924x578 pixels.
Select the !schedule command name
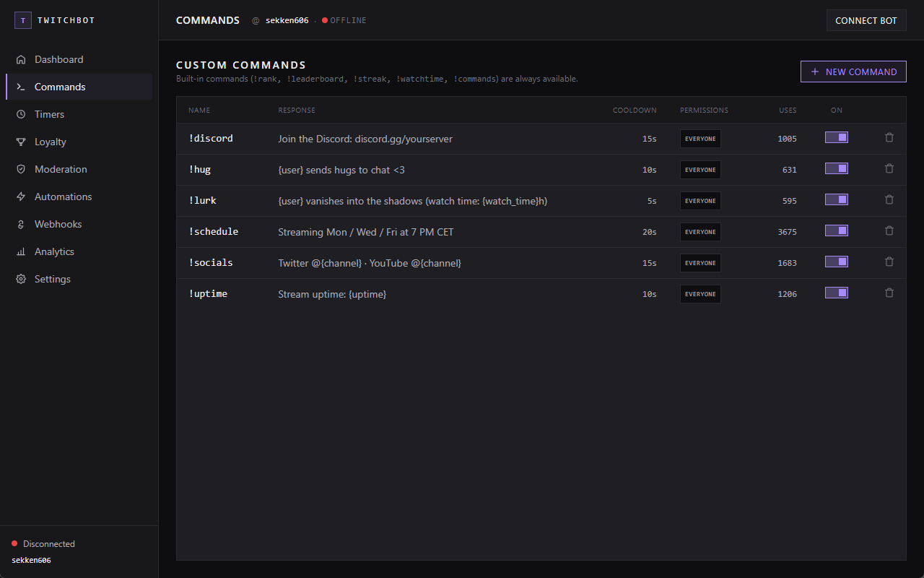(x=214, y=231)
